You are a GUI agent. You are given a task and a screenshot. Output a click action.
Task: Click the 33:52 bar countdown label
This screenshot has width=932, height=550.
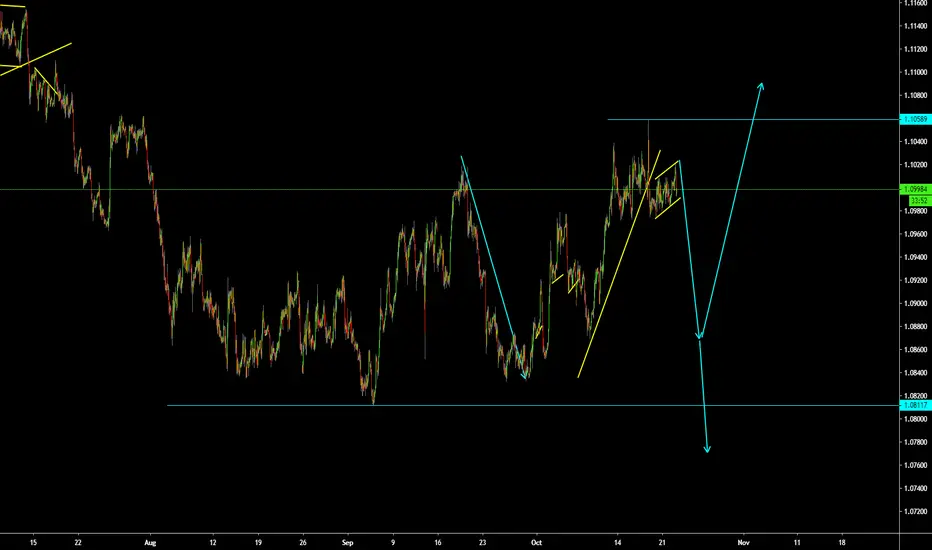(919, 201)
